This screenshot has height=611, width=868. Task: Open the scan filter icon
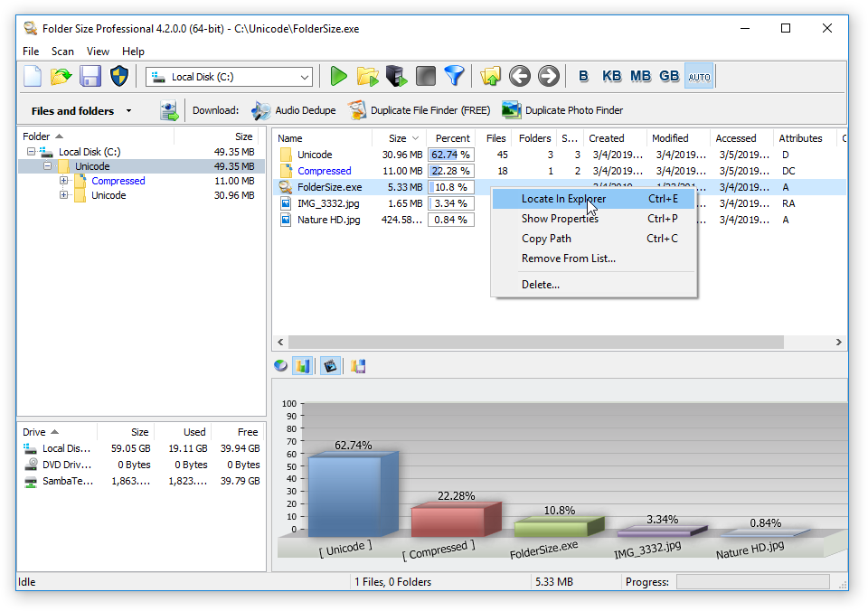(x=455, y=77)
